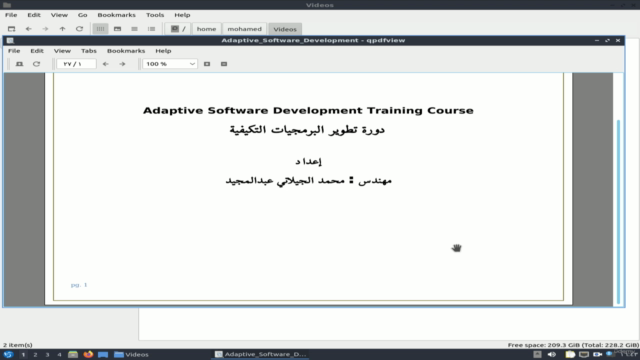
Task: Launch Firefox from the taskbar
Action: pyautogui.click(x=88, y=354)
